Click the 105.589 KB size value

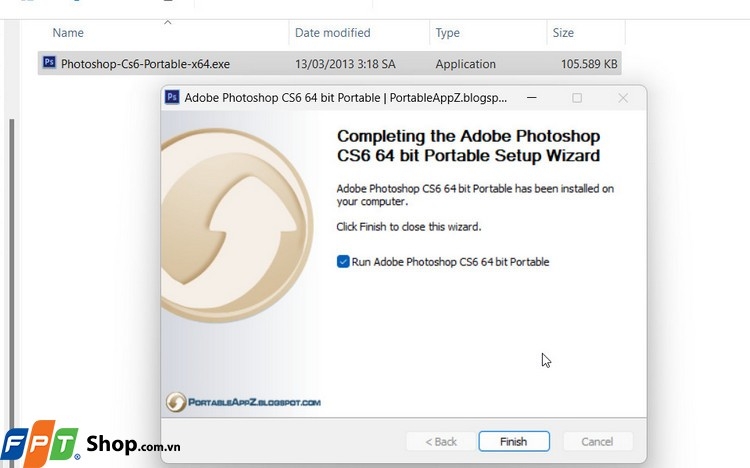[589, 64]
